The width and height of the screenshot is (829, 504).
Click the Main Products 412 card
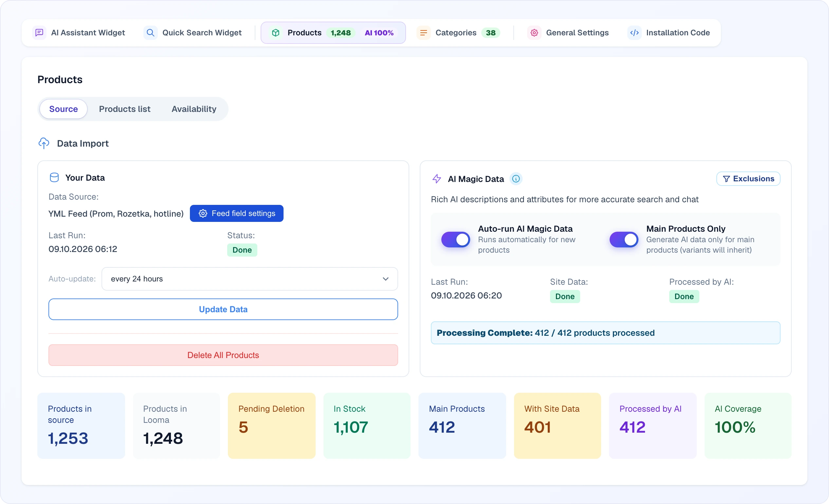[x=462, y=426]
